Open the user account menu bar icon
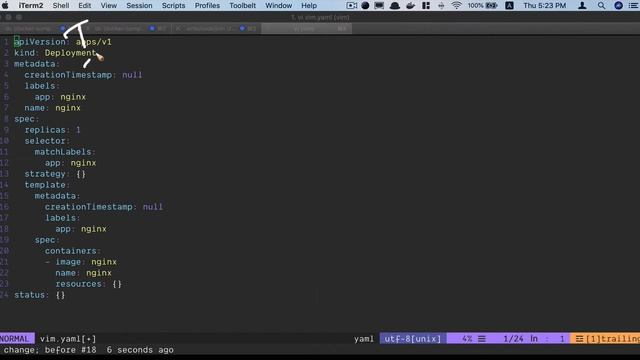Viewport: 640px width, 360px height. 582,5
